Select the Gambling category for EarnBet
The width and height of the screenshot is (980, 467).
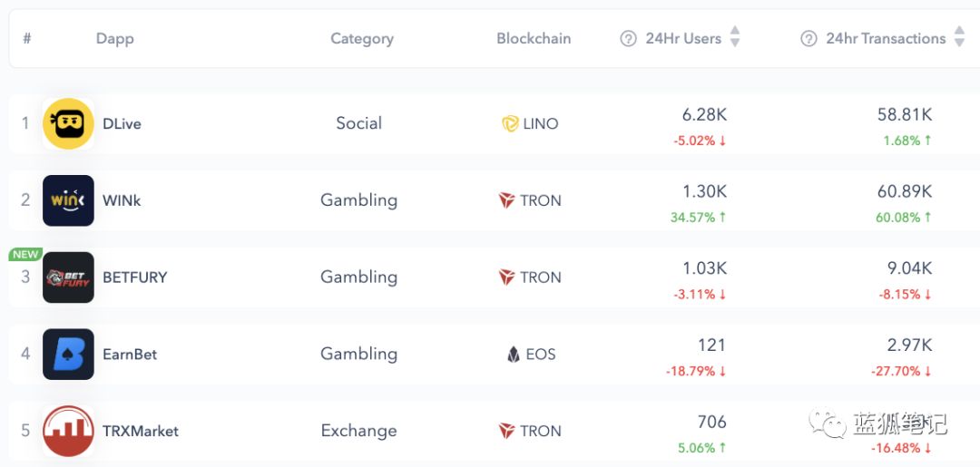click(x=358, y=354)
